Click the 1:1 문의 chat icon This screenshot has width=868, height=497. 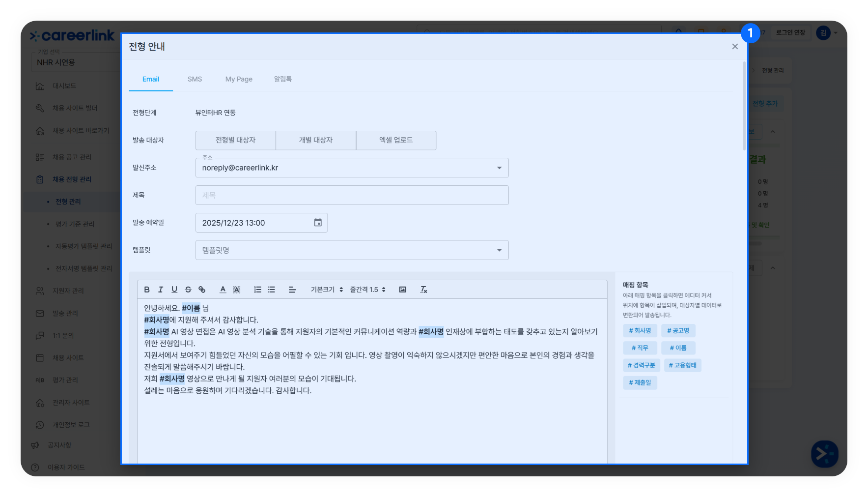pos(40,336)
